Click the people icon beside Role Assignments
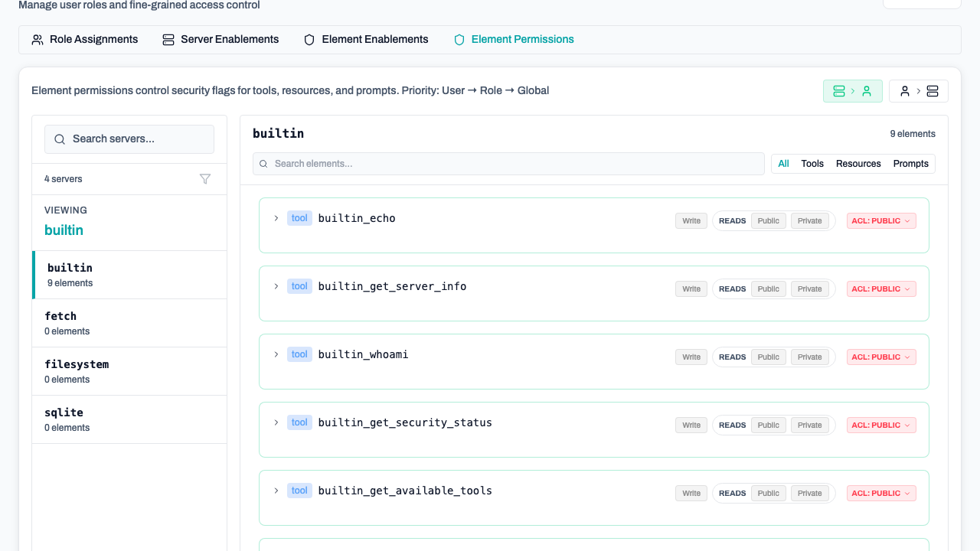The width and height of the screenshot is (980, 551). pyautogui.click(x=38, y=39)
